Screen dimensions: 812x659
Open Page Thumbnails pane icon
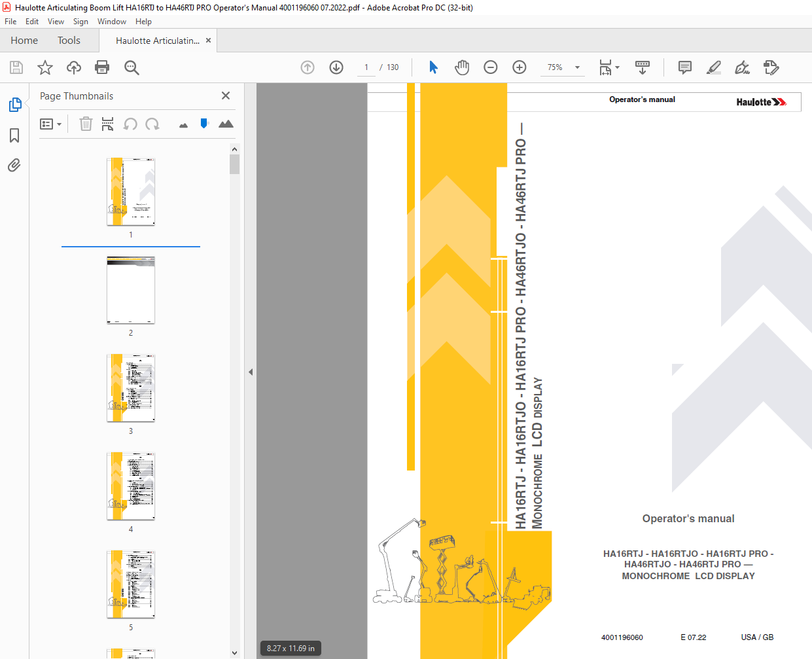coord(15,105)
